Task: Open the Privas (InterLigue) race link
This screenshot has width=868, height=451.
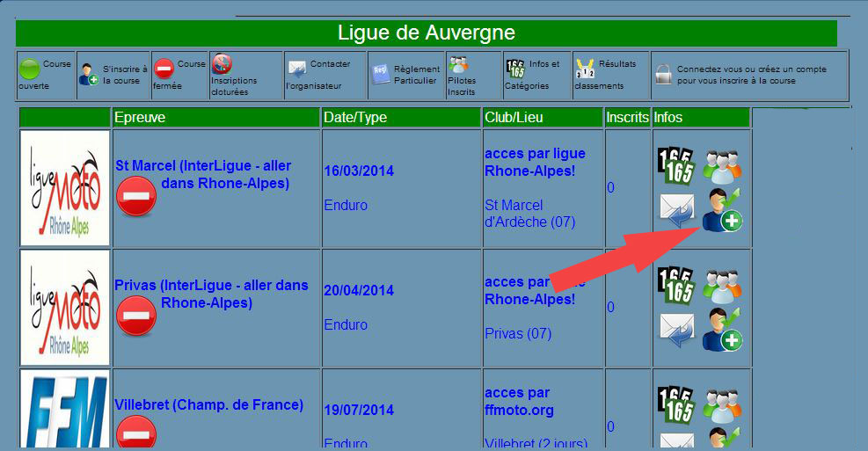Action: (211, 294)
